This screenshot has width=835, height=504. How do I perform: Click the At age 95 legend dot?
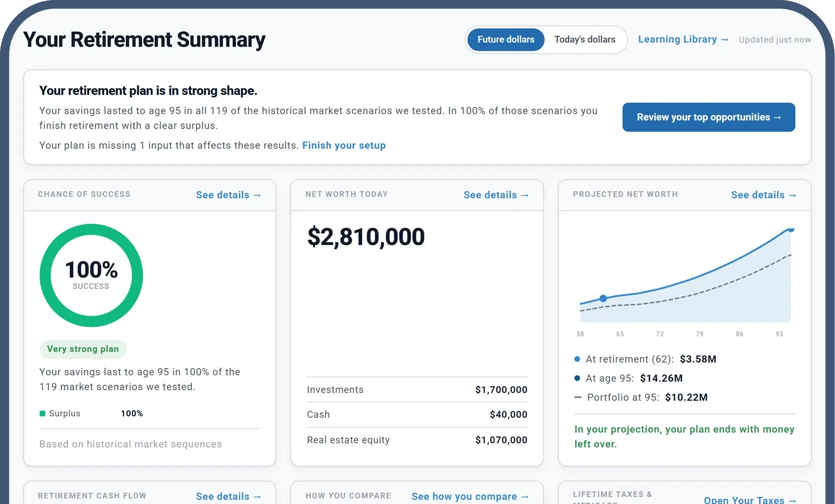point(577,378)
